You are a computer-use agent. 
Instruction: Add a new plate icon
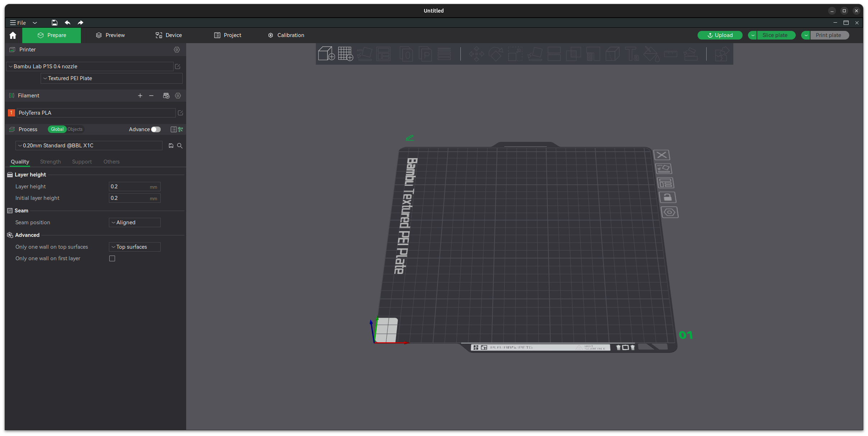point(345,54)
